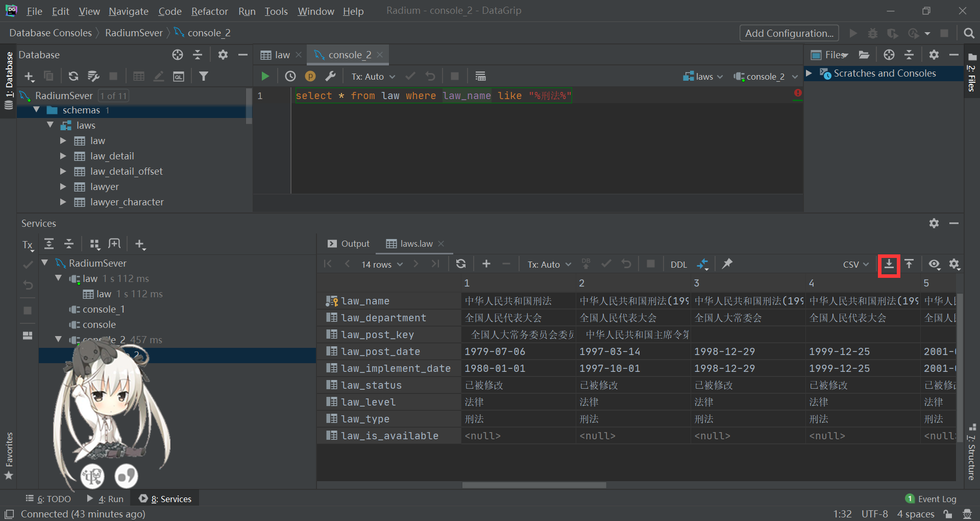The width and height of the screenshot is (980, 521).
Task: Open the 6: TODO tool window
Action: click(48, 499)
